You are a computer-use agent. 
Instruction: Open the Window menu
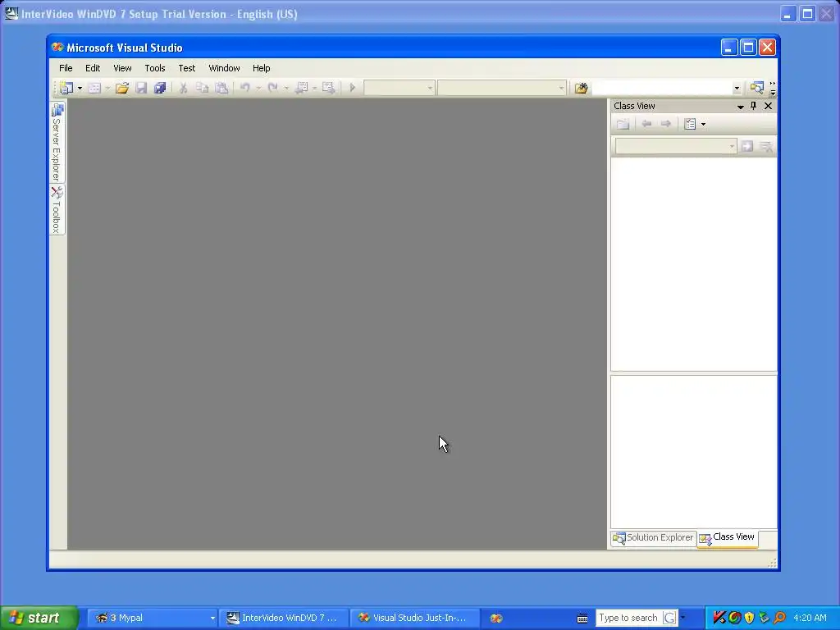tap(225, 68)
